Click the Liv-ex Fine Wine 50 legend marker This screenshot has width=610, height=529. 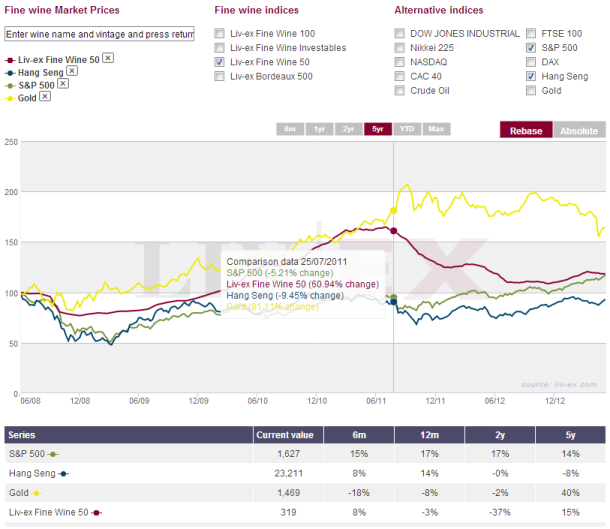coord(9,59)
